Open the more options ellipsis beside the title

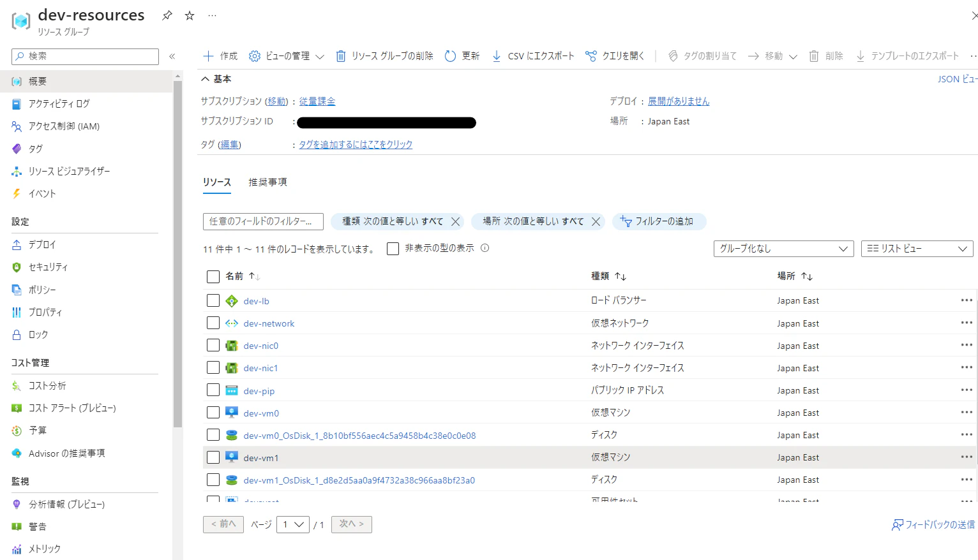click(212, 15)
